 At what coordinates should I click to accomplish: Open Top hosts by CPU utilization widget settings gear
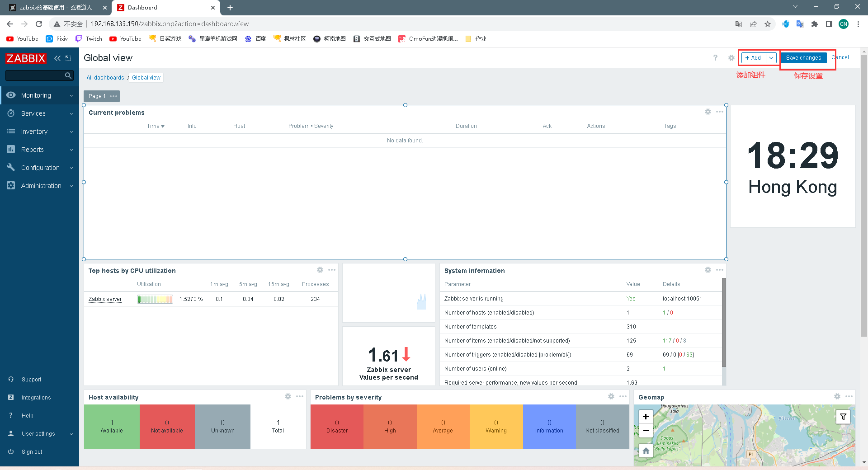320,270
